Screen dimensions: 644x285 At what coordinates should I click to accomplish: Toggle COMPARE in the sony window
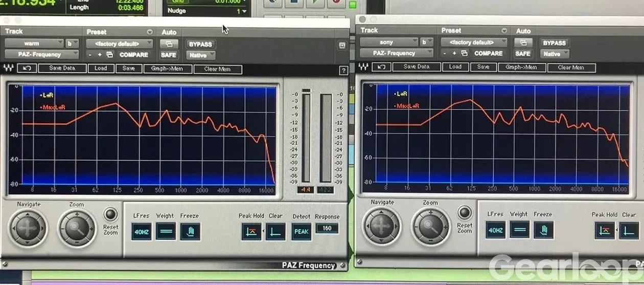(488, 53)
